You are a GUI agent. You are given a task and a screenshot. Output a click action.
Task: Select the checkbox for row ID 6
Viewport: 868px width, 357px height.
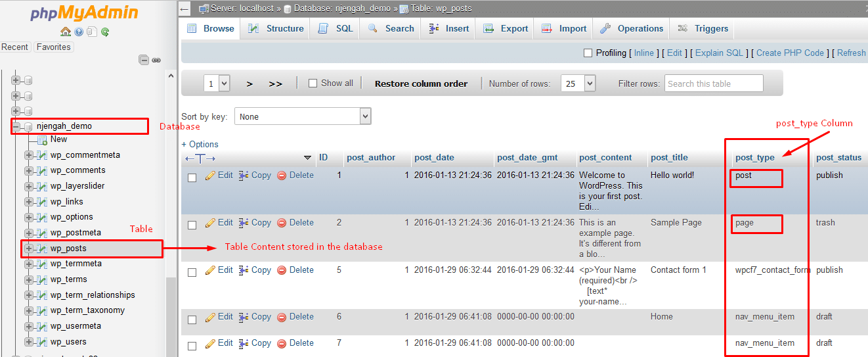(x=192, y=320)
